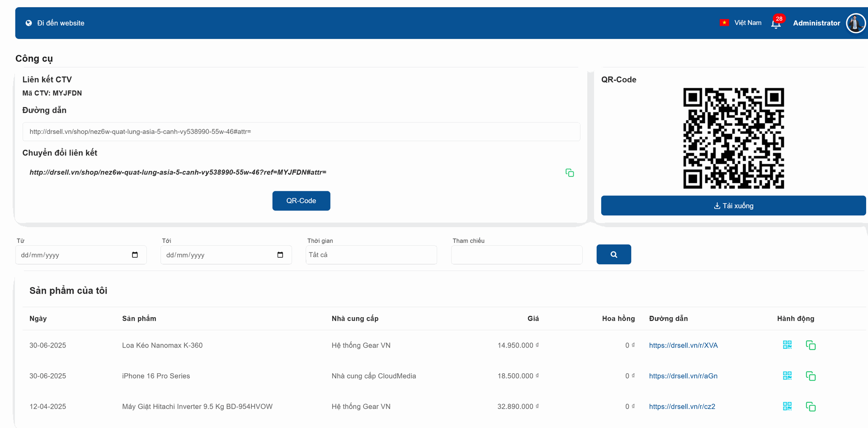Open the Administrator avatar picture
This screenshot has width=868, height=428.
click(855, 23)
